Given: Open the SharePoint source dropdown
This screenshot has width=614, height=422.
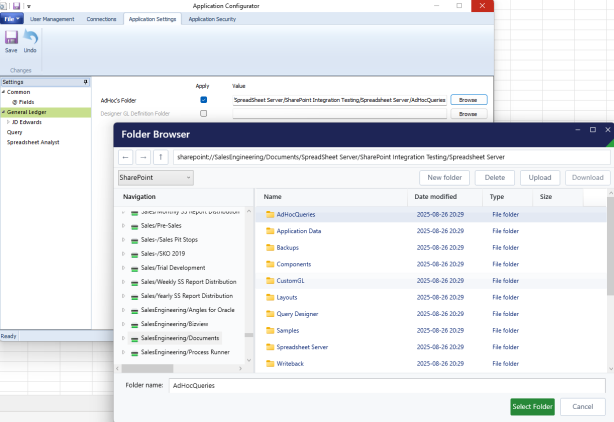Looking at the screenshot, I should pos(155,178).
